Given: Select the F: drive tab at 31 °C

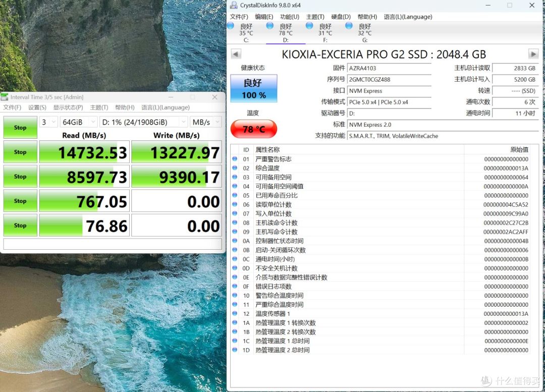Looking at the screenshot, I should 325,33.
